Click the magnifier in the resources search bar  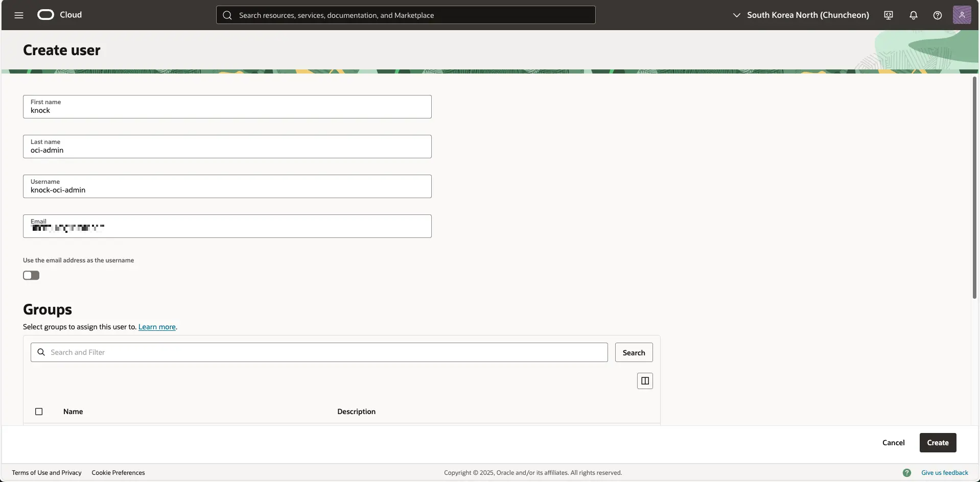[226, 15]
